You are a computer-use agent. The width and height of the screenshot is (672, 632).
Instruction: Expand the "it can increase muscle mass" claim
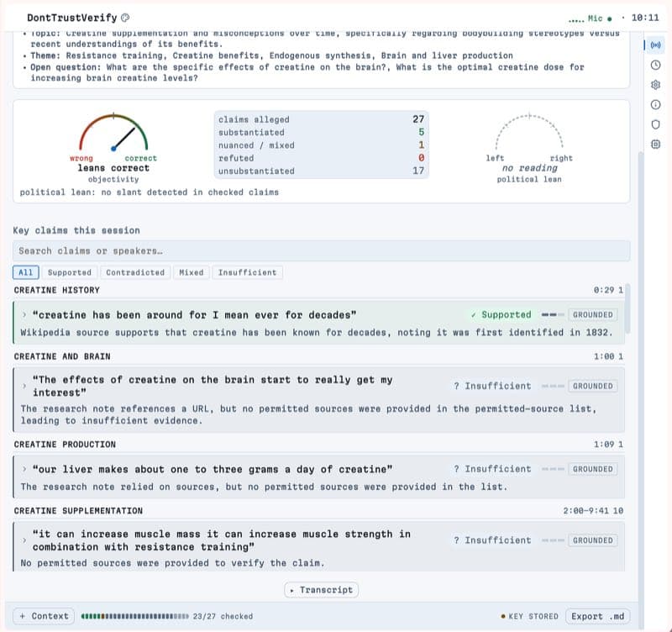[24, 540]
